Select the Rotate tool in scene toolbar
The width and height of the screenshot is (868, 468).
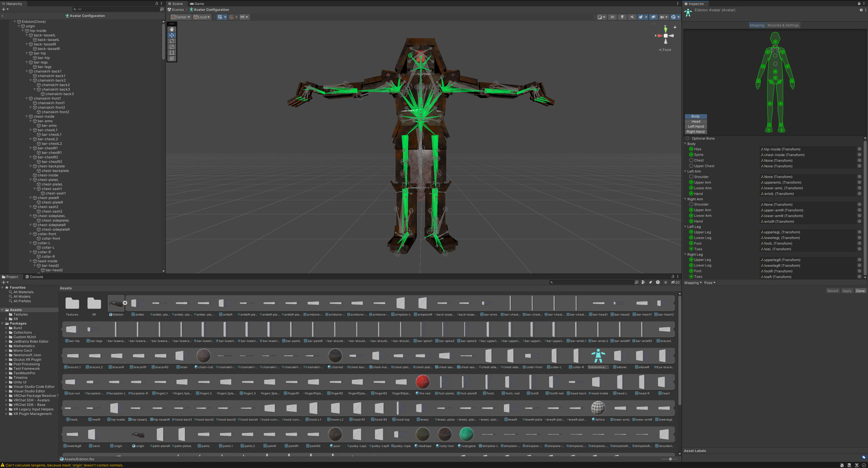[172, 41]
